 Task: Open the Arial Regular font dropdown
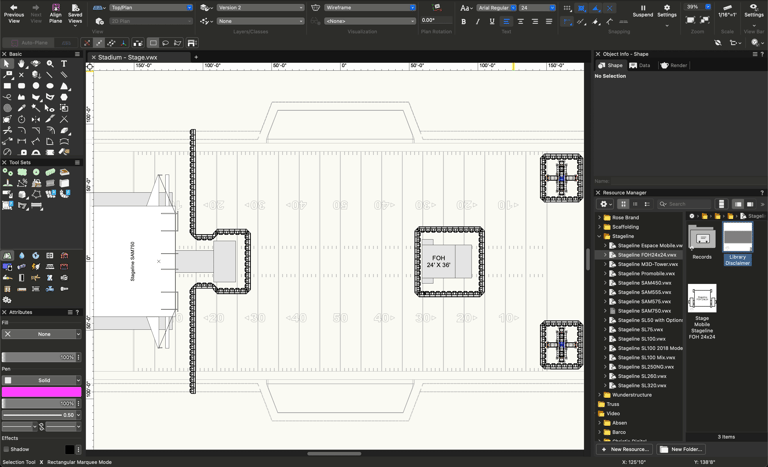click(497, 8)
